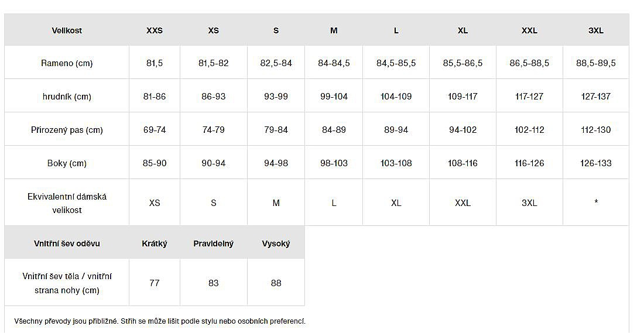
Task: Select the 126-133 hips value for 3XL
Action: 596,163
